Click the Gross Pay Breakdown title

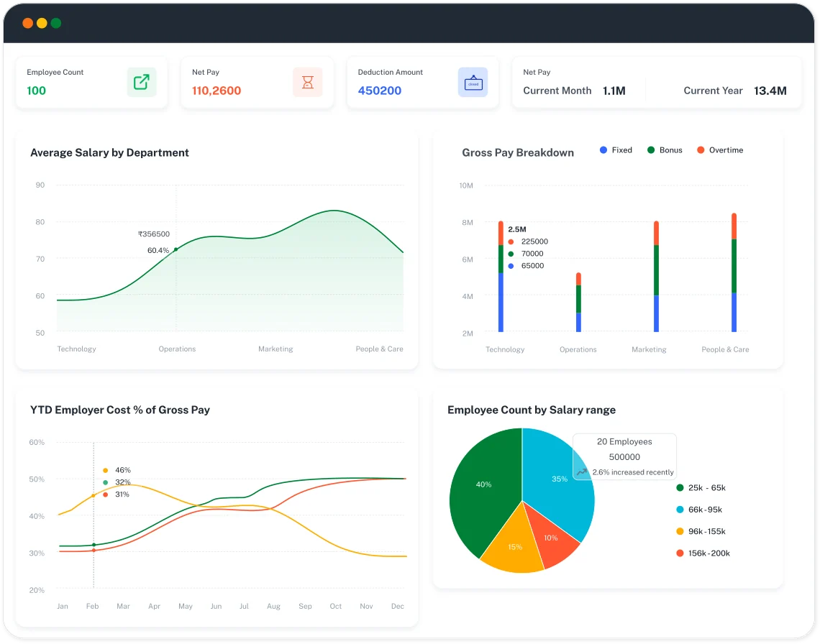(518, 152)
